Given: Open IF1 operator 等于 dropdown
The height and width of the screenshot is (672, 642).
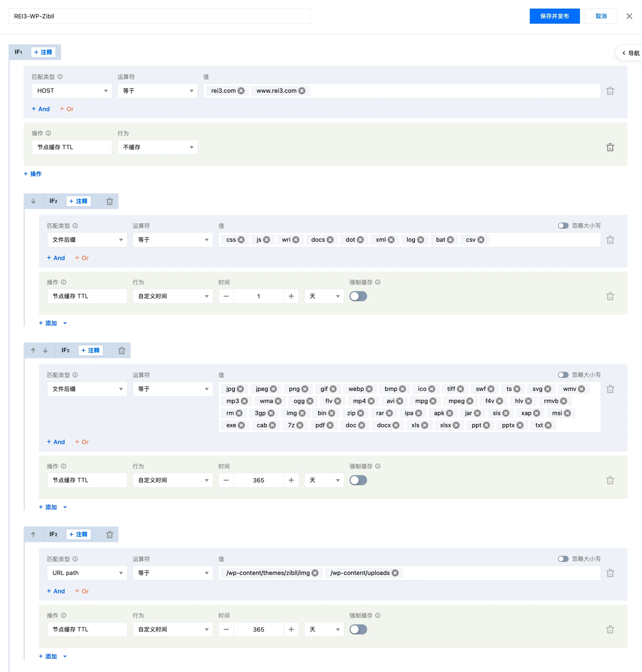Looking at the screenshot, I should click(x=158, y=91).
